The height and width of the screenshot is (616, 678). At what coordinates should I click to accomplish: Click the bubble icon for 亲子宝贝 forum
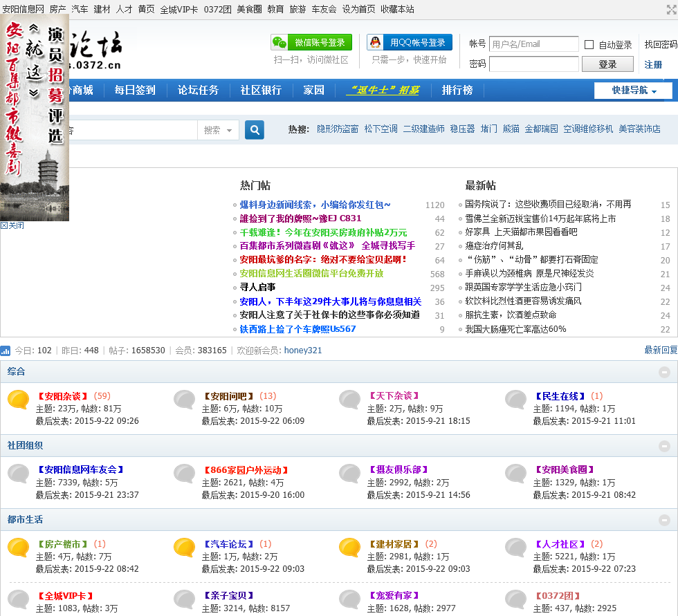185,599
